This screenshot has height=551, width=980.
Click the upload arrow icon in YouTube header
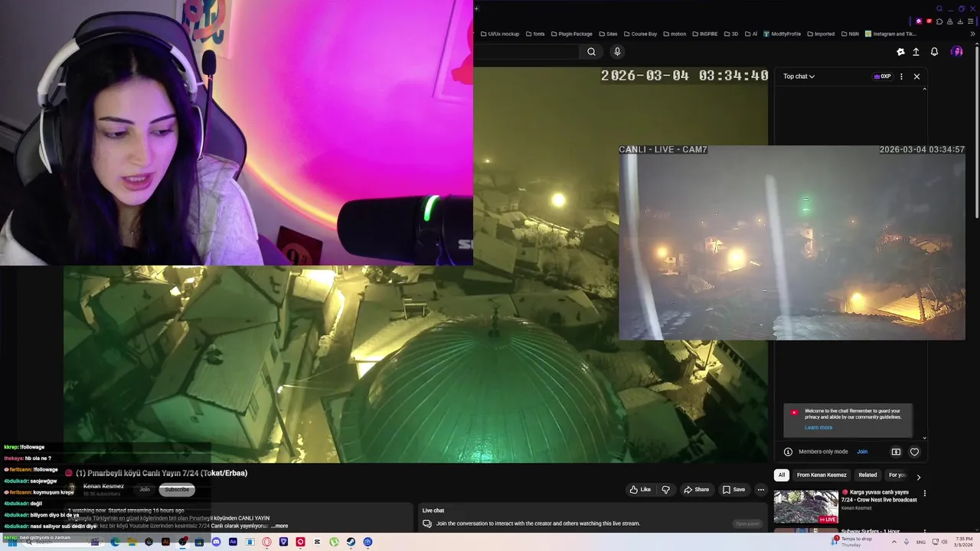pos(916,52)
